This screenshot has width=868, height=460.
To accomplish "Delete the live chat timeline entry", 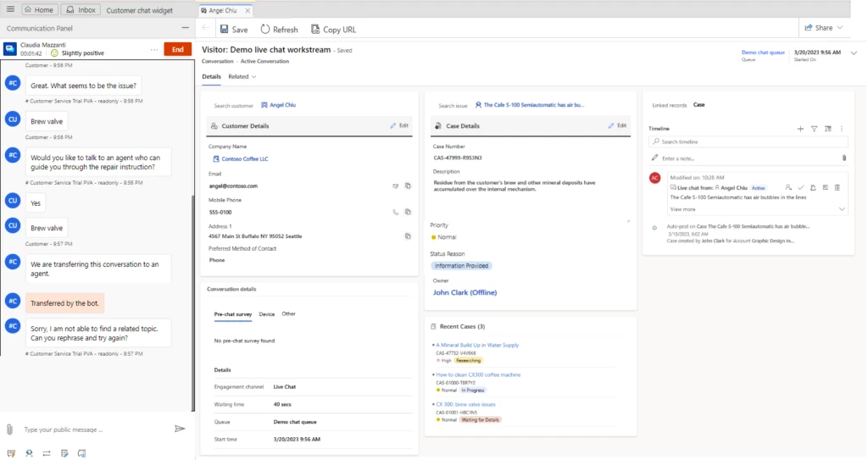I will (837, 187).
